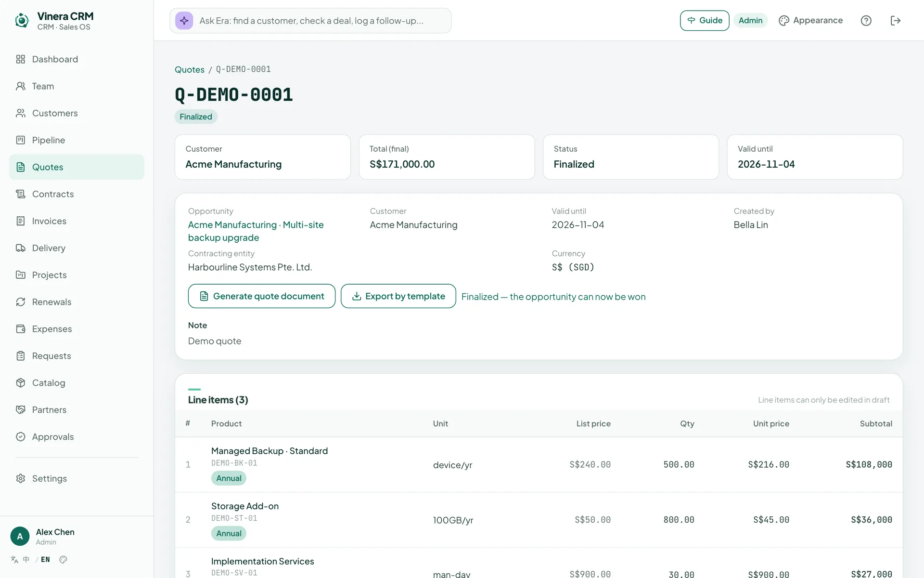Click the theme palette icon near EN
The width and height of the screenshot is (924, 578).
point(63,560)
